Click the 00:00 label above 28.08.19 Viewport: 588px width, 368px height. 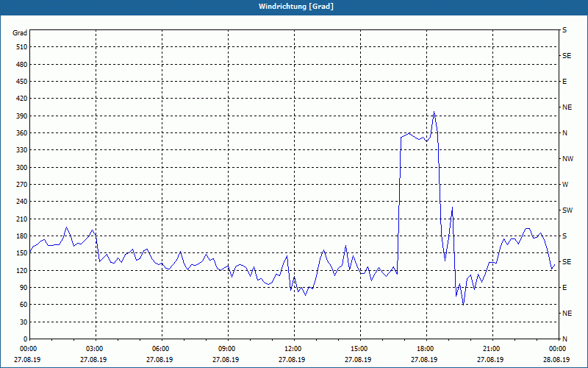coord(558,348)
